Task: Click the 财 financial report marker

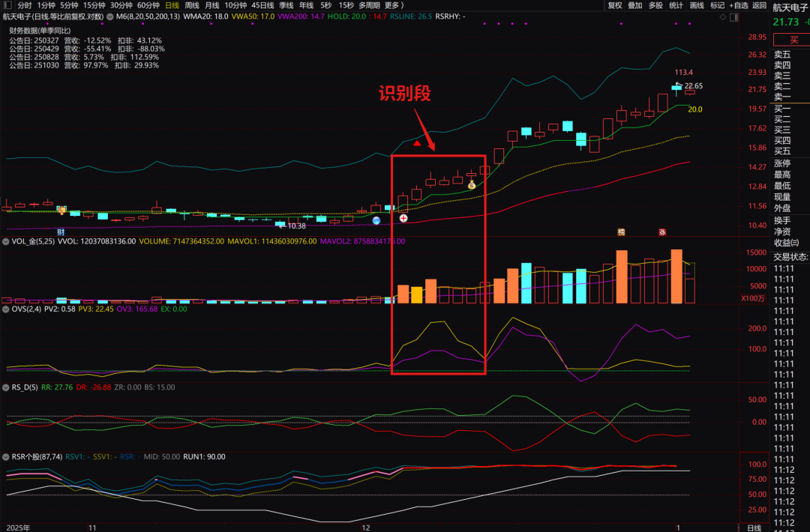Action: [61, 232]
